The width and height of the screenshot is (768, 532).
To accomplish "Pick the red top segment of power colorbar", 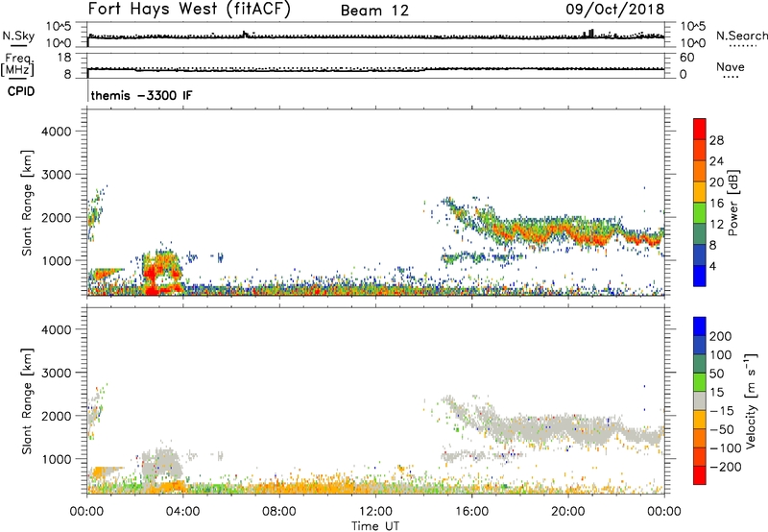I will [700, 130].
